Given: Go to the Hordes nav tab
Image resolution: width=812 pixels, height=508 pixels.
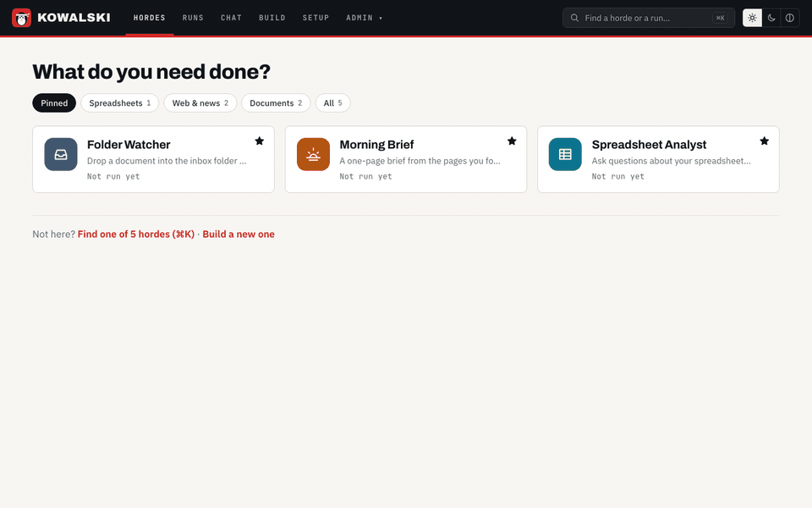Looking at the screenshot, I should click(x=149, y=18).
